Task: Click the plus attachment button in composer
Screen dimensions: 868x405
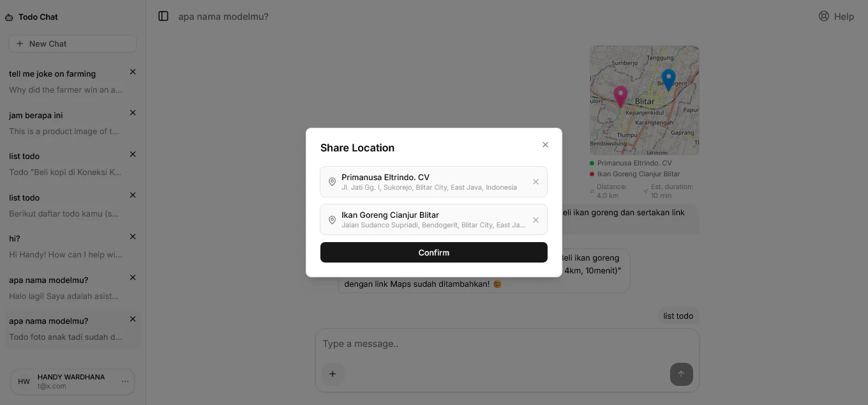Action: click(333, 374)
